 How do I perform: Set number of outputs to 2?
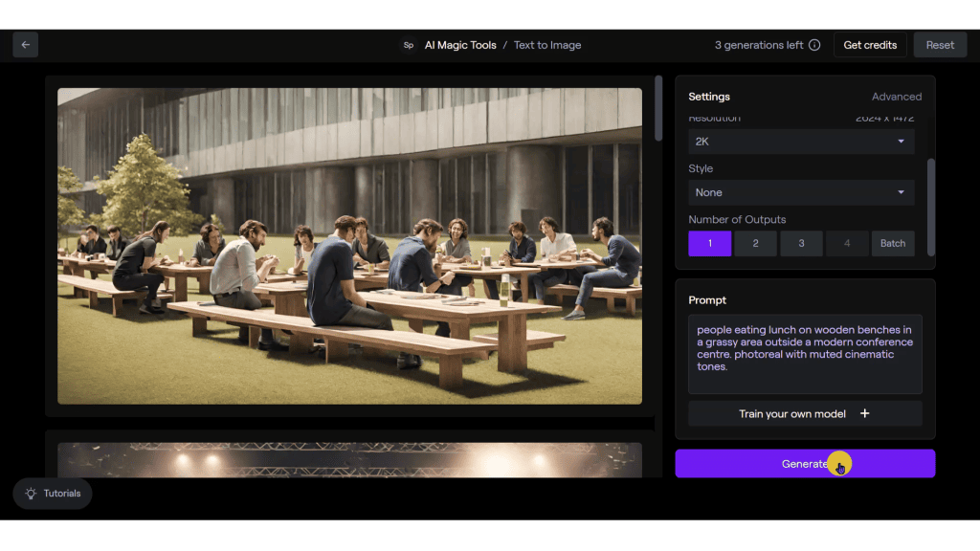(x=755, y=243)
